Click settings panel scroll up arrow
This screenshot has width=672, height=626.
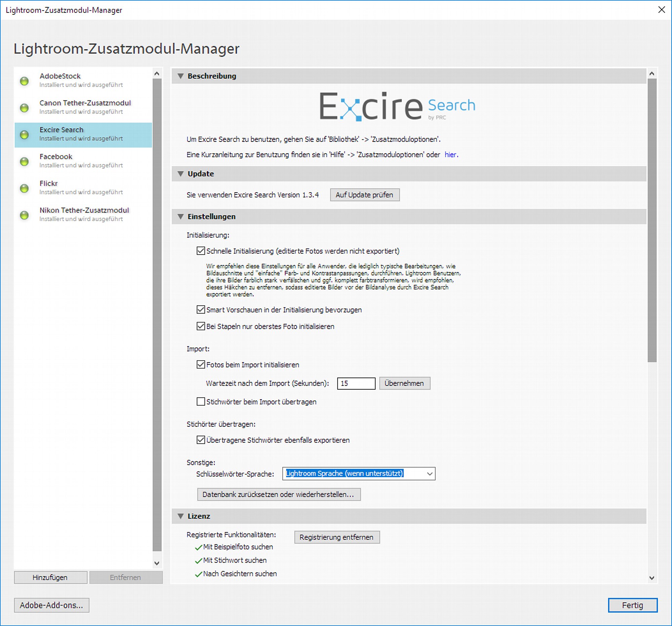point(652,73)
